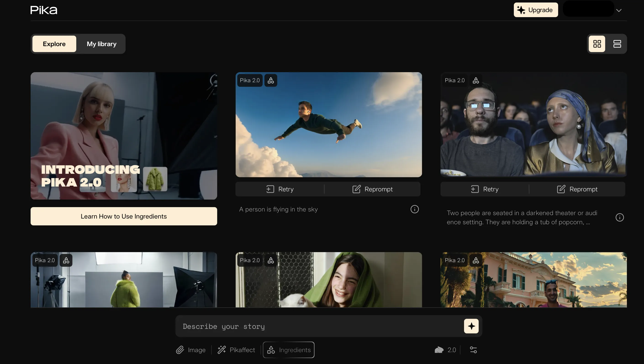Click the 'Two people are seated' description
This screenshot has width=644, height=364.
click(x=522, y=217)
